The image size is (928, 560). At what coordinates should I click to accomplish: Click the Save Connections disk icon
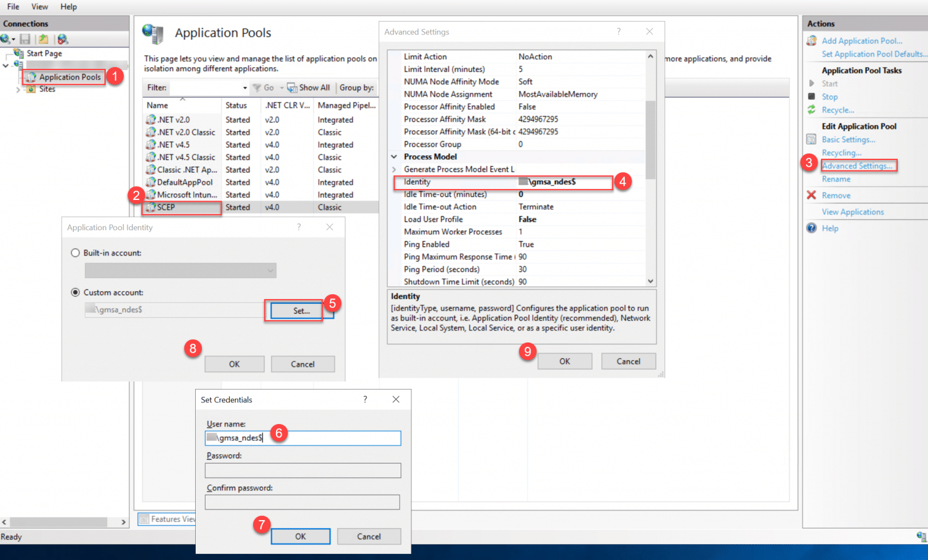[x=25, y=39]
